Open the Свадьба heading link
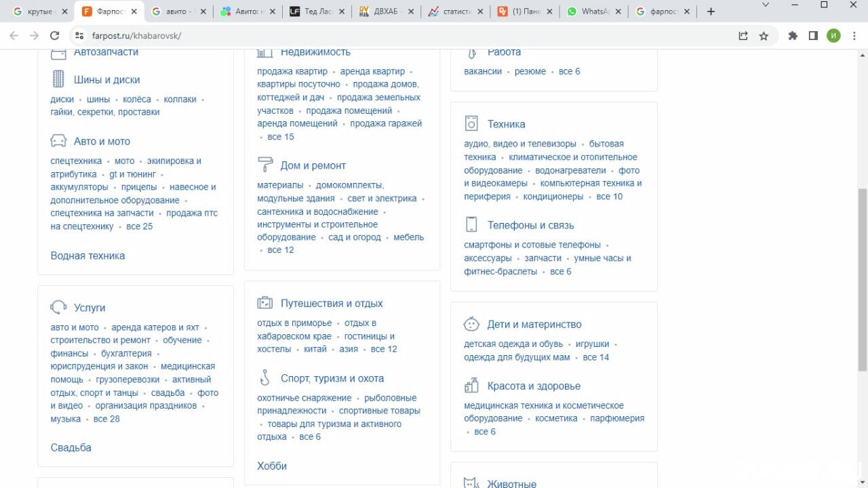The height and width of the screenshot is (488, 868). point(71,447)
